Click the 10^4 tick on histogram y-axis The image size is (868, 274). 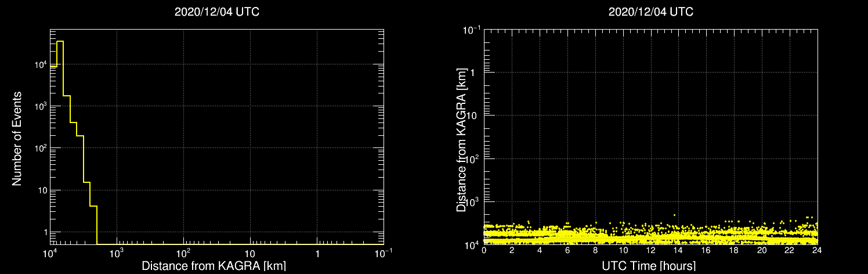click(39, 64)
